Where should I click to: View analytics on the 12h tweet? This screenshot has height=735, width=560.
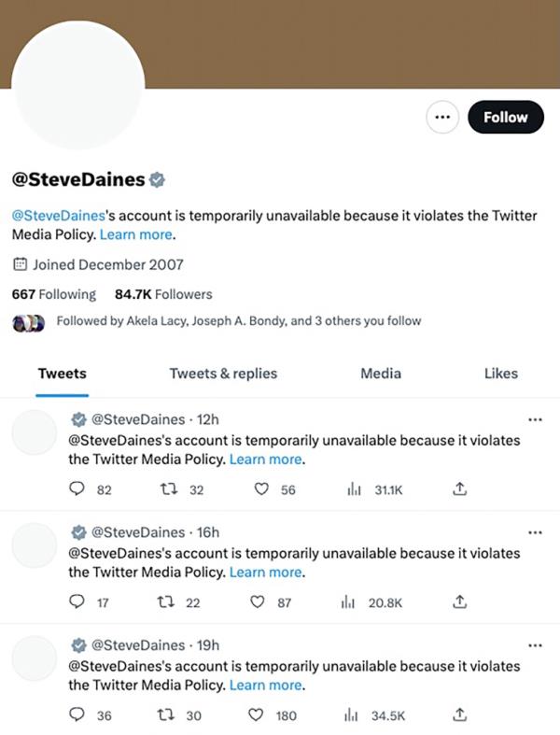click(x=354, y=489)
